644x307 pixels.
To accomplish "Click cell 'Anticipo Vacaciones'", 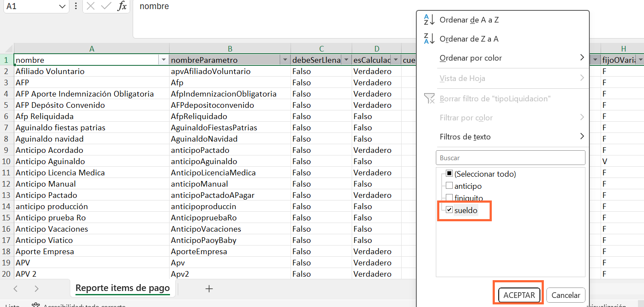I will [x=92, y=229].
